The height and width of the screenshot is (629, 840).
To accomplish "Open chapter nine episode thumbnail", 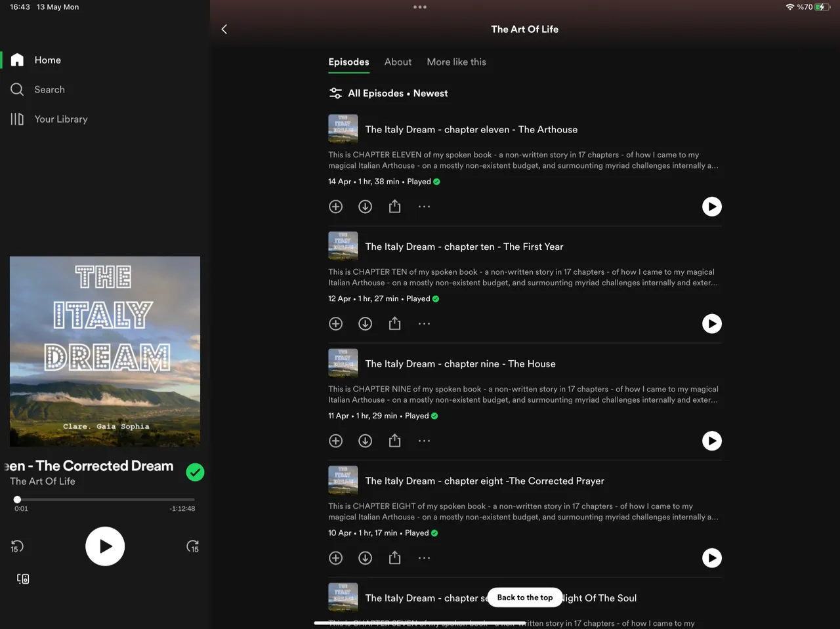I will click(343, 363).
